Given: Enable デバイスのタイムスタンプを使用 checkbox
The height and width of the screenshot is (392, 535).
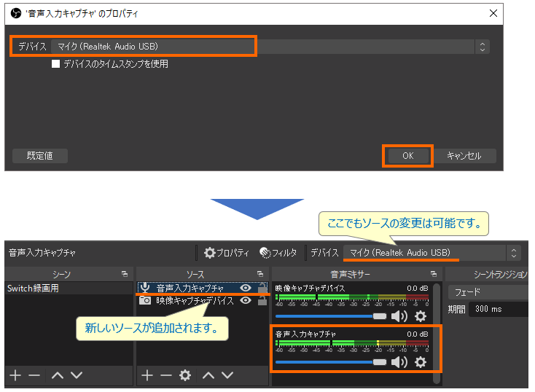Looking at the screenshot, I should tap(55, 64).
